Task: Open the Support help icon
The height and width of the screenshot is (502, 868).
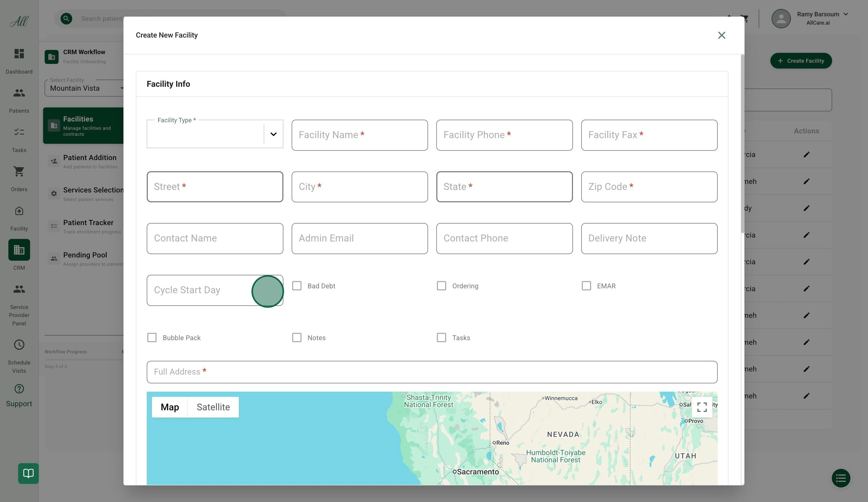Action: (19, 389)
